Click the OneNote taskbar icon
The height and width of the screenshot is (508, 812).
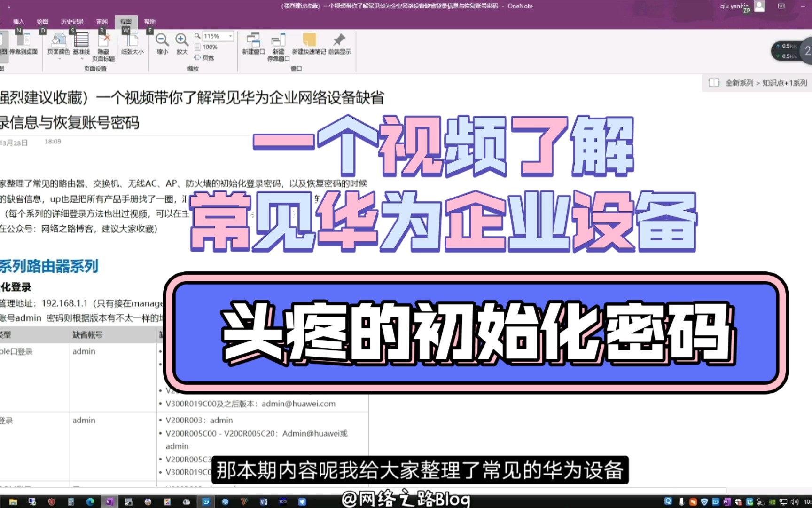point(109,502)
